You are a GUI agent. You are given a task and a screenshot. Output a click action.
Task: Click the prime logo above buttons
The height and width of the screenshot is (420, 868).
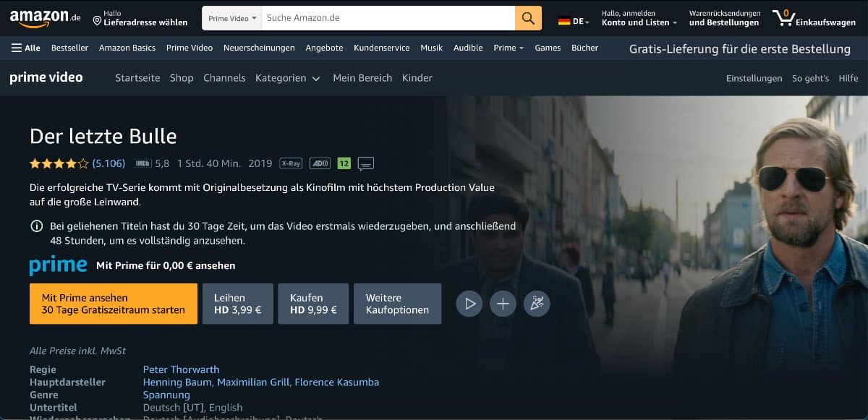point(59,265)
